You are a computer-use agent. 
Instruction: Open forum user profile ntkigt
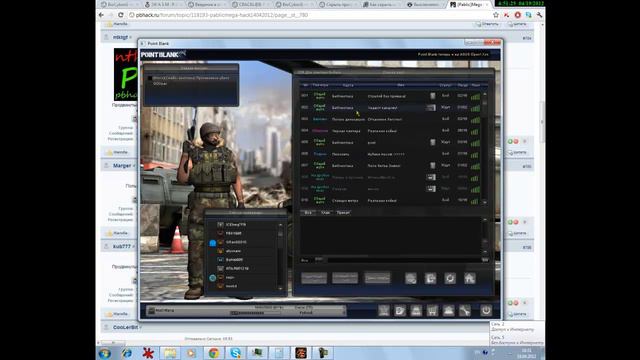click(120, 37)
